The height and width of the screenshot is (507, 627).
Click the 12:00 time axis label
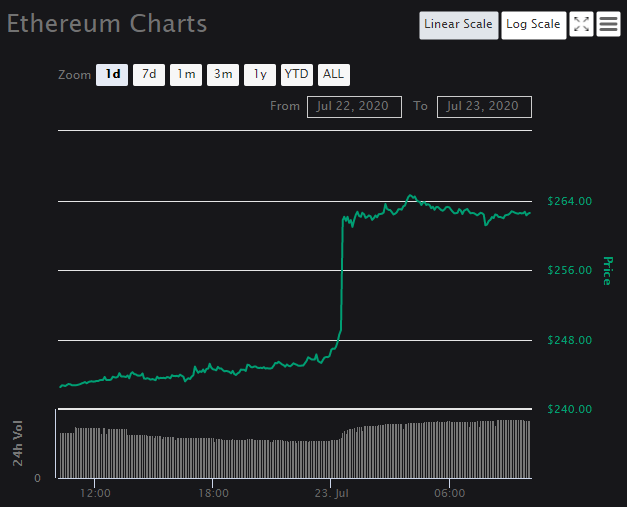95,493
